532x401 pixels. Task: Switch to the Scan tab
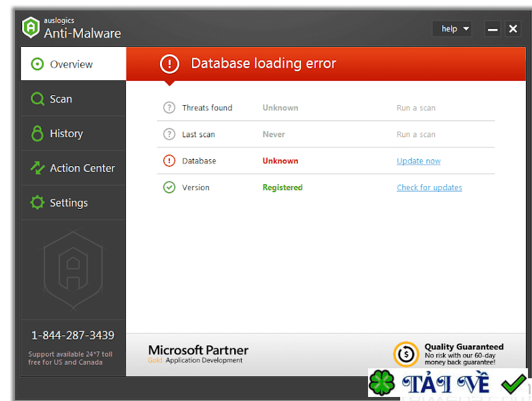tap(74, 99)
